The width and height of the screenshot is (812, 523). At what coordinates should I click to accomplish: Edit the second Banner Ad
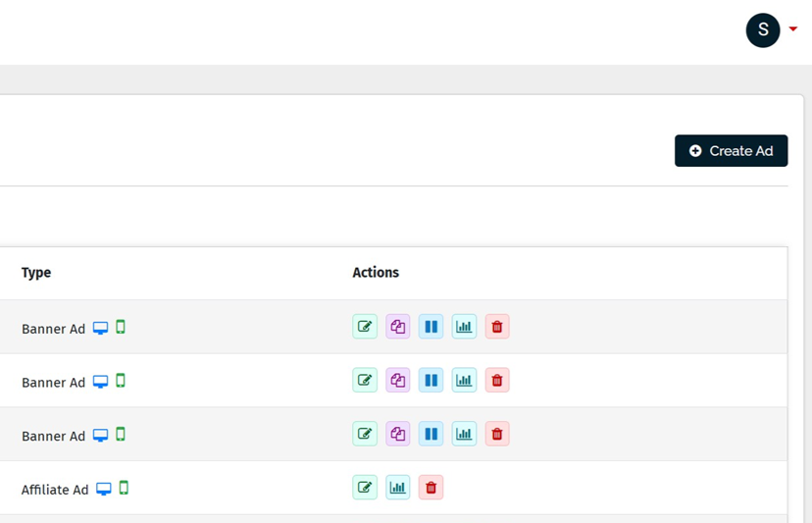point(365,381)
